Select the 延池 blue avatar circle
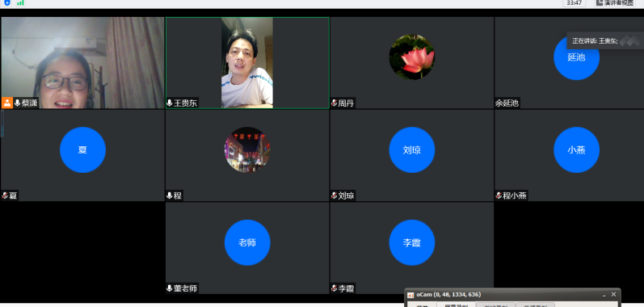 click(576, 57)
